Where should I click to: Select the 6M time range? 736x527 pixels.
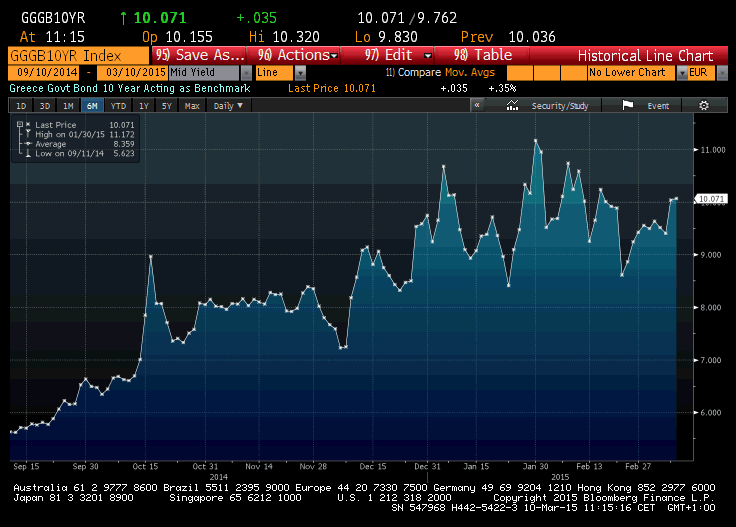pos(92,106)
